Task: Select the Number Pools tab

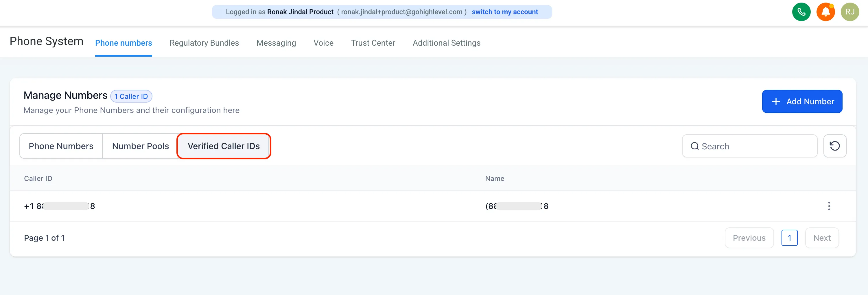Action: coord(140,146)
